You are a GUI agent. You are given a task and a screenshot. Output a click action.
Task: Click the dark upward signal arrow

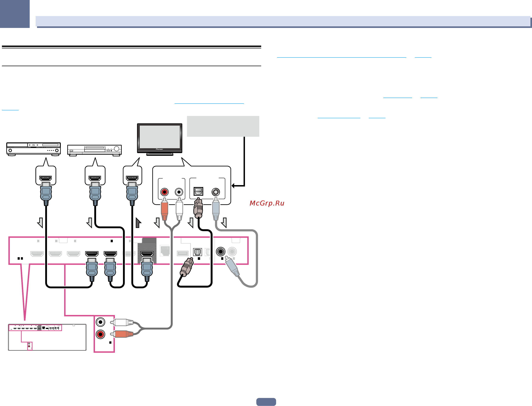pyautogui.click(x=138, y=223)
